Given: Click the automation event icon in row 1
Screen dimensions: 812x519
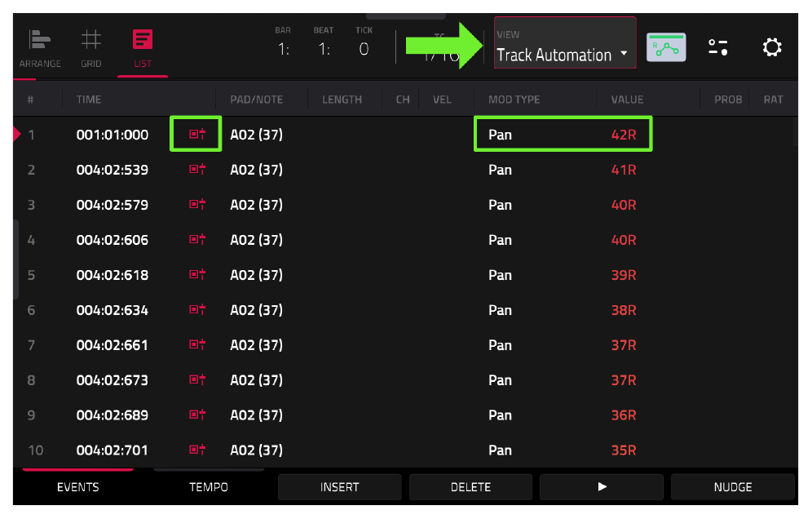Looking at the screenshot, I should (197, 135).
